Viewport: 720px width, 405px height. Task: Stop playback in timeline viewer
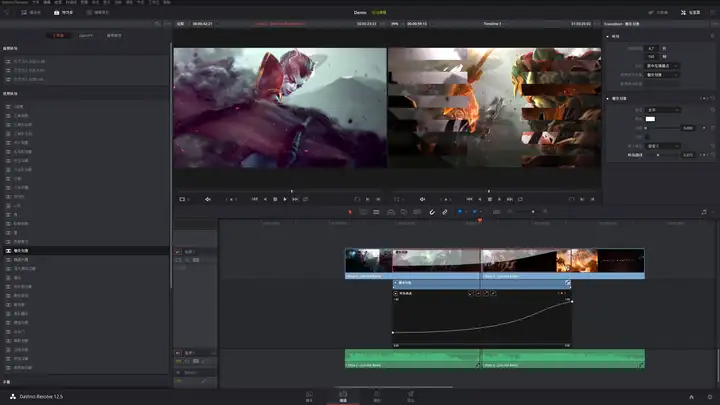[489, 199]
